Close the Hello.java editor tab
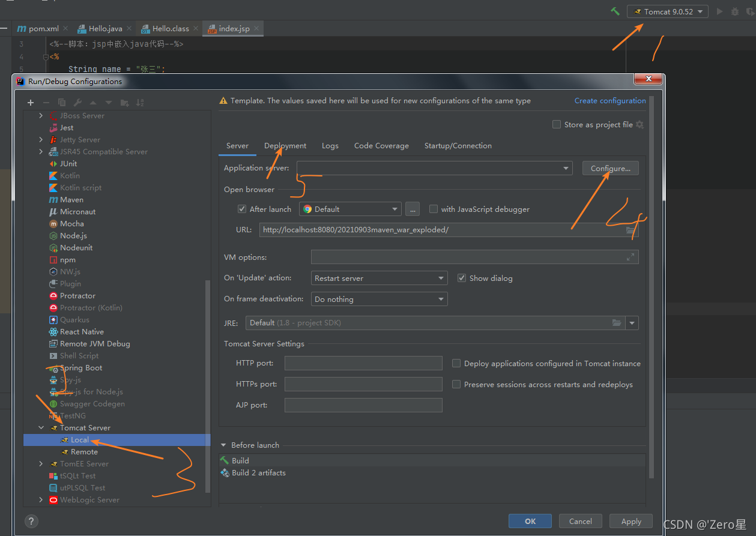 pyautogui.click(x=129, y=28)
